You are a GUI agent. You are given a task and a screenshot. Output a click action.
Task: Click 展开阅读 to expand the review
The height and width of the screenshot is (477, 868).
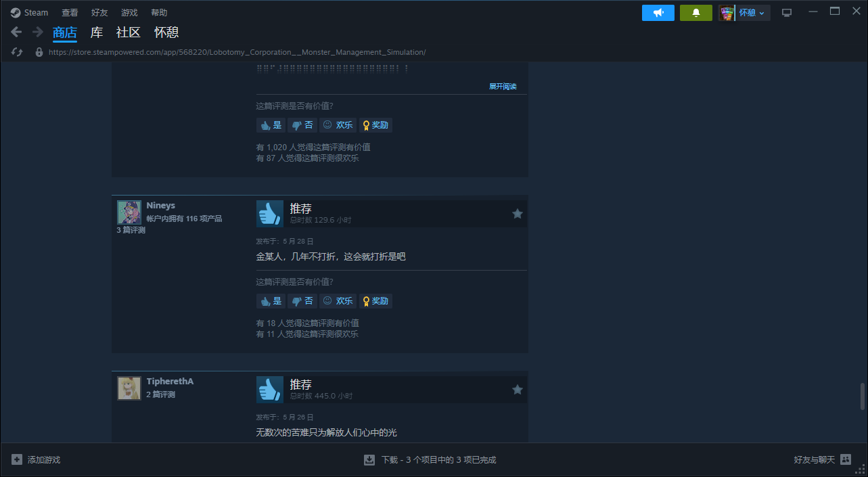click(503, 87)
